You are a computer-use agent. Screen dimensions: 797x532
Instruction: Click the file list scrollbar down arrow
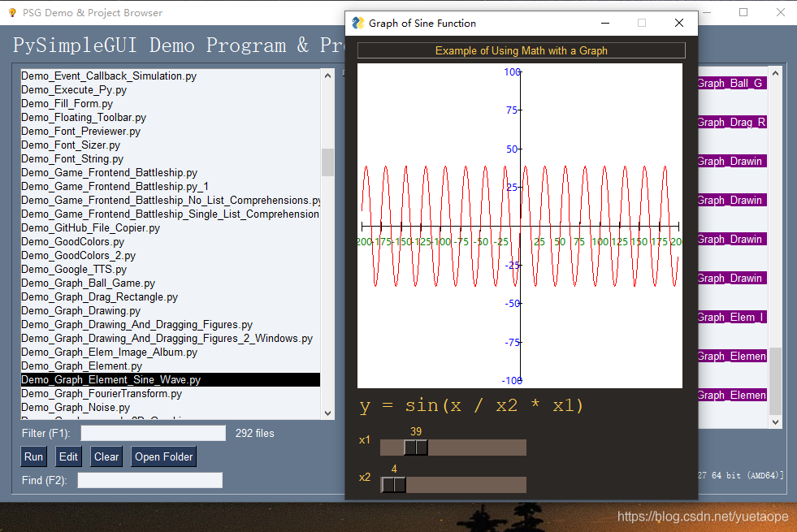pos(328,413)
